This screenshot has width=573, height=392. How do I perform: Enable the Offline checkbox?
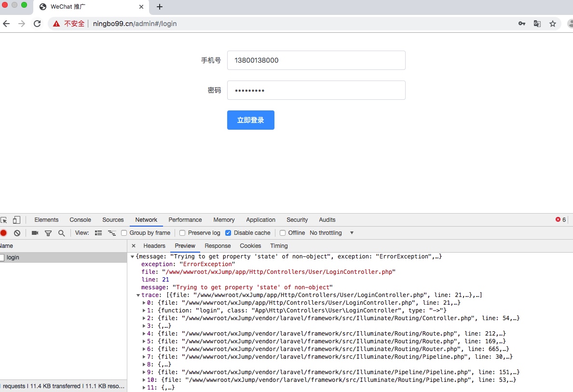(x=283, y=233)
